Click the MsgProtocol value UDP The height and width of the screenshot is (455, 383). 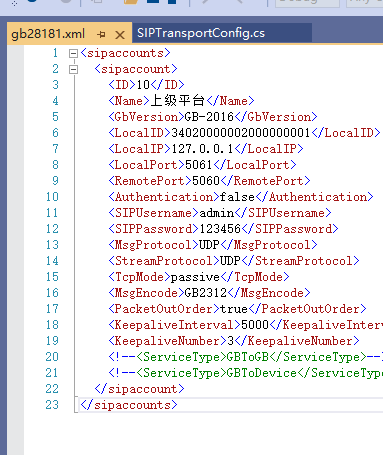[209, 245]
